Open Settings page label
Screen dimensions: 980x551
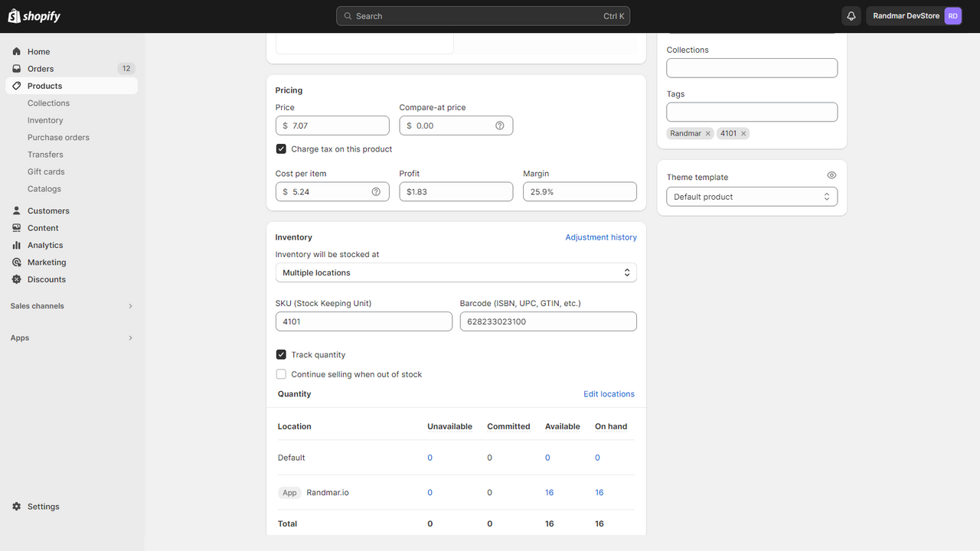[x=43, y=507]
